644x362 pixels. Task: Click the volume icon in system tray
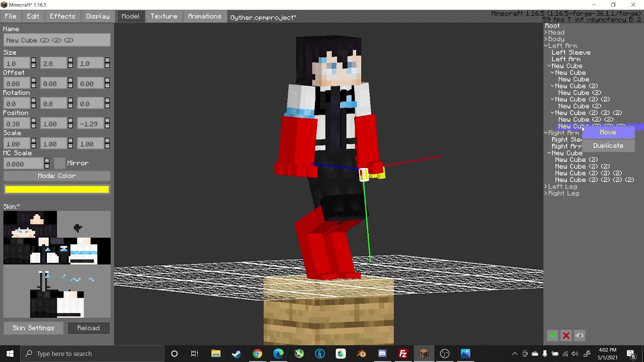pyautogui.click(x=575, y=353)
